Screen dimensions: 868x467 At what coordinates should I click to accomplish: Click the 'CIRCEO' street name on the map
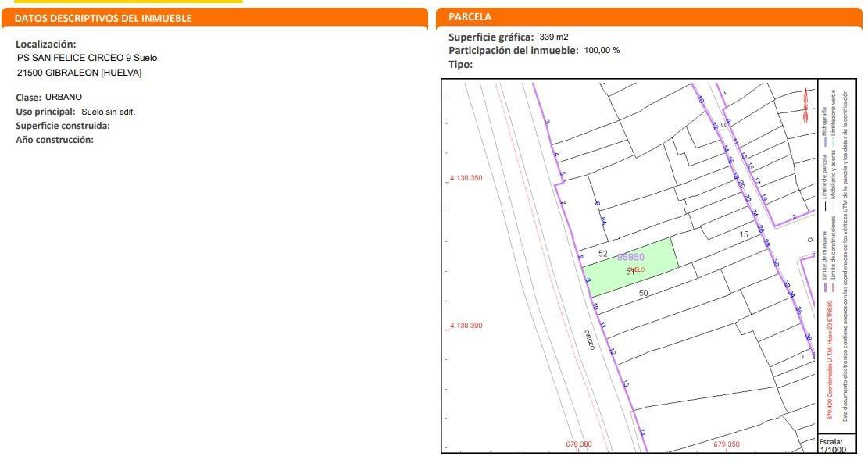click(589, 339)
